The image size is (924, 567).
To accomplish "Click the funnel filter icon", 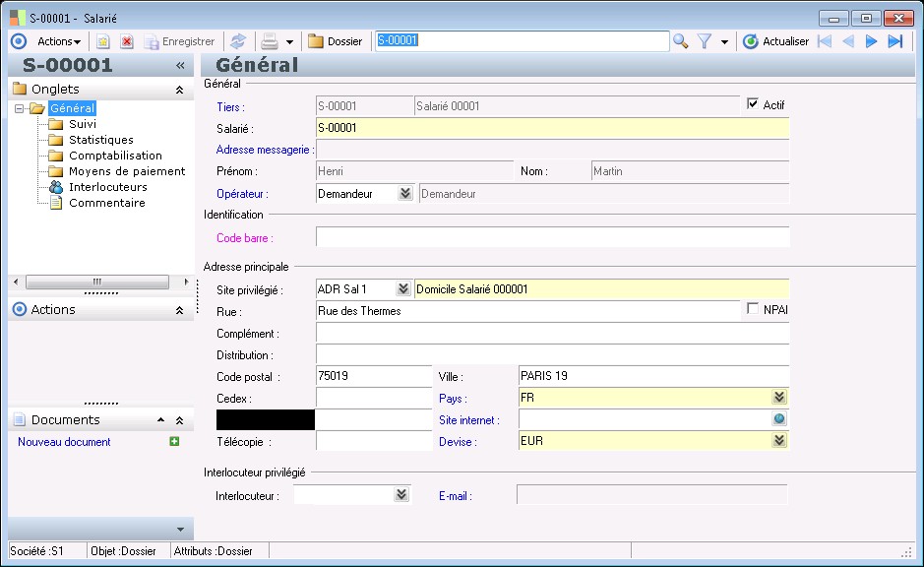I will click(x=705, y=41).
